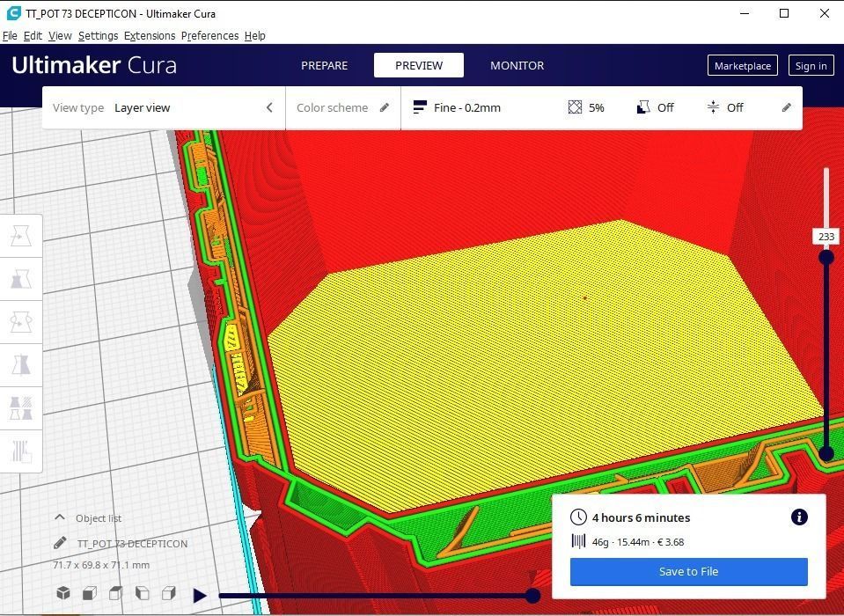Switch to the PREPARE stage
The width and height of the screenshot is (844, 616).
click(324, 65)
